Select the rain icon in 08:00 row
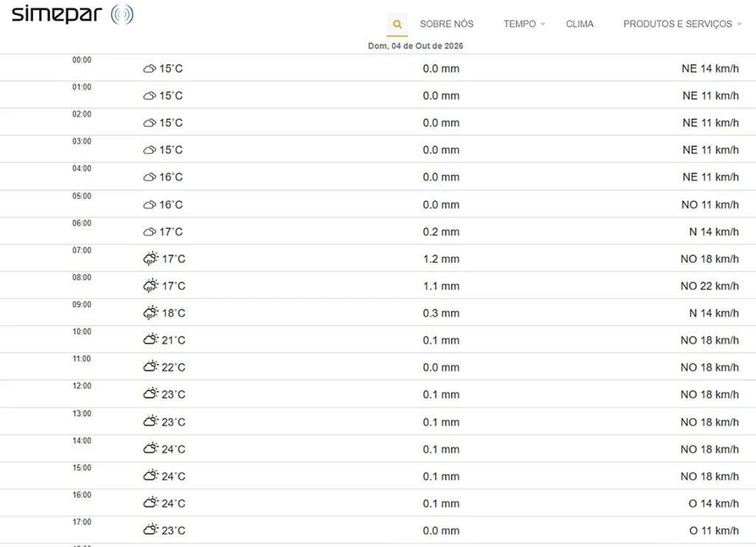This screenshot has width=756, height=547. pyautogui.click(x=151, y=285)
